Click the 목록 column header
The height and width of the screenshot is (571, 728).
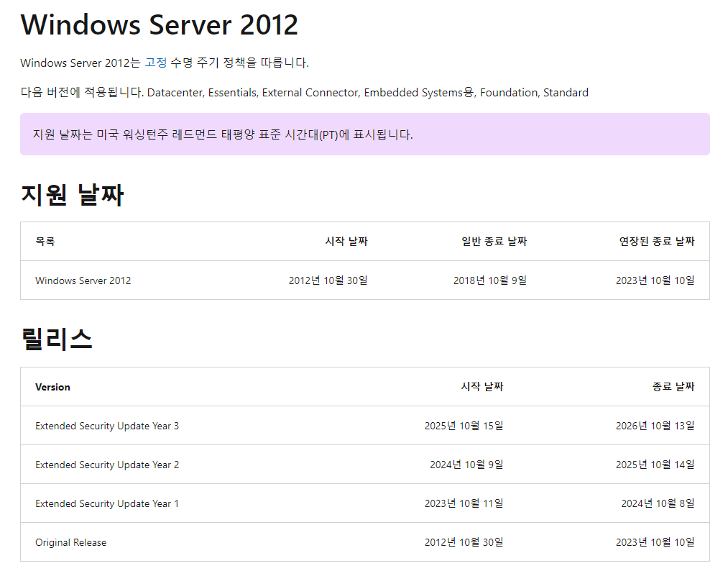click(x=45, y=241)
